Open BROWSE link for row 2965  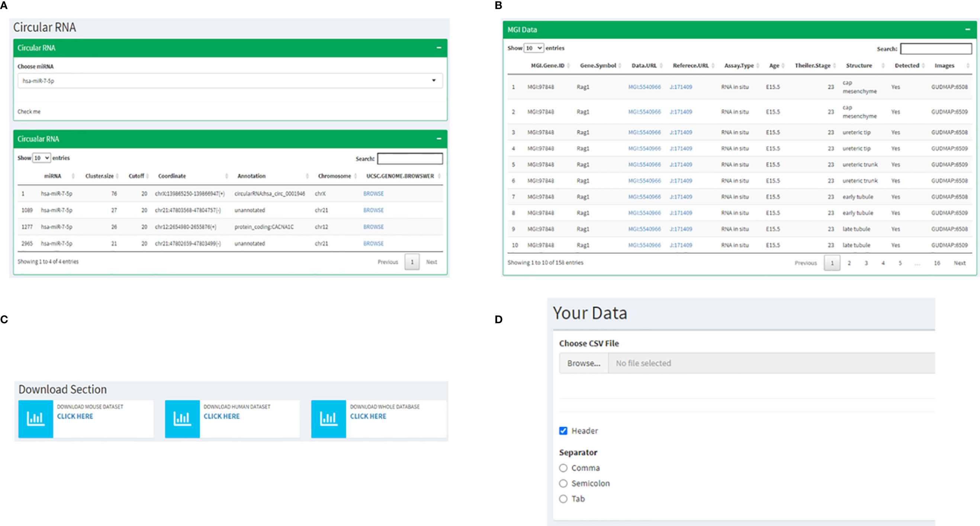tap(373, 243)
